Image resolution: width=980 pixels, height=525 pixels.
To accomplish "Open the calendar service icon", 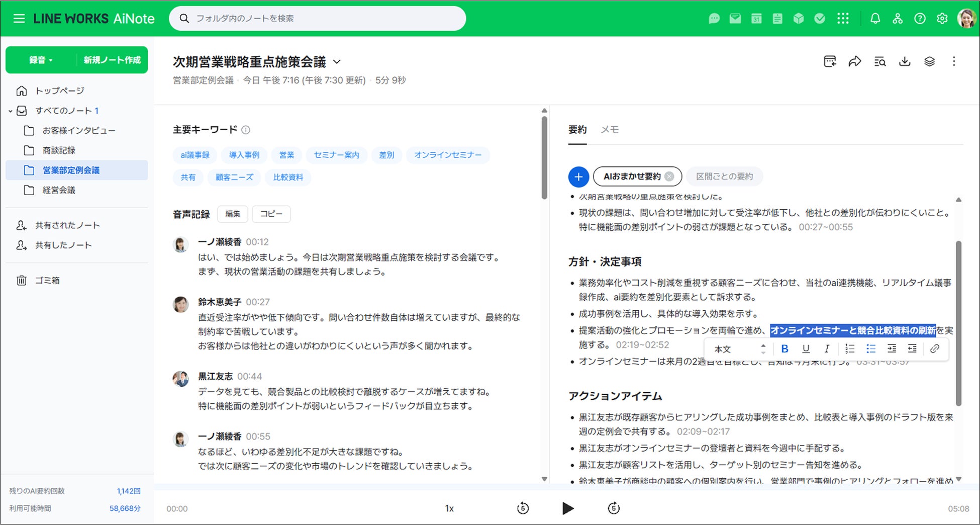I will tap(756, 19).
